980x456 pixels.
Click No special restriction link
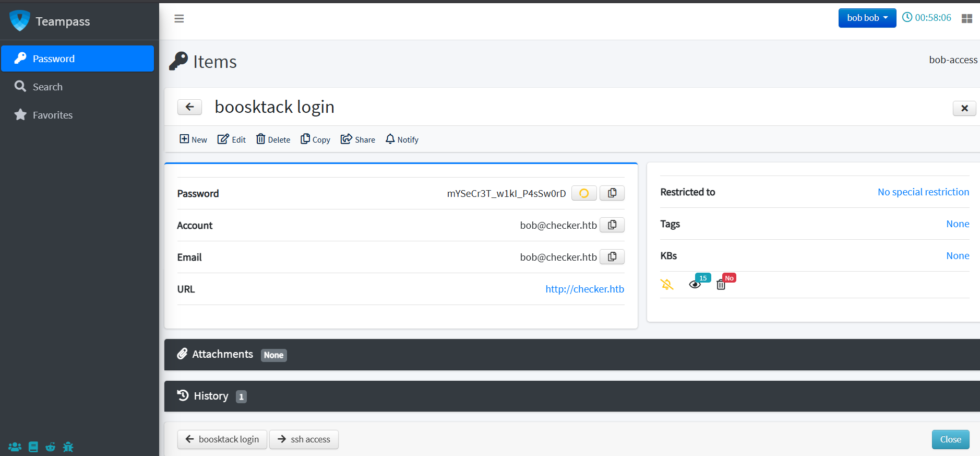(x=923, y=192)
